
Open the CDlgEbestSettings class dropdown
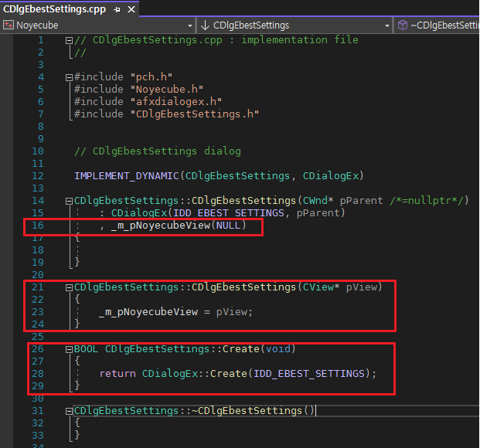click(x=387, y=25)
